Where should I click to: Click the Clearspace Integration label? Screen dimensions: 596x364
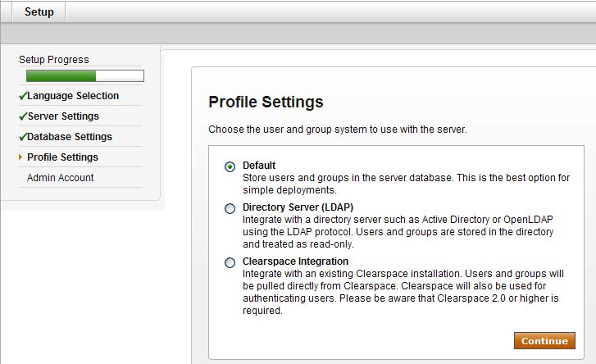coord(295,262)
